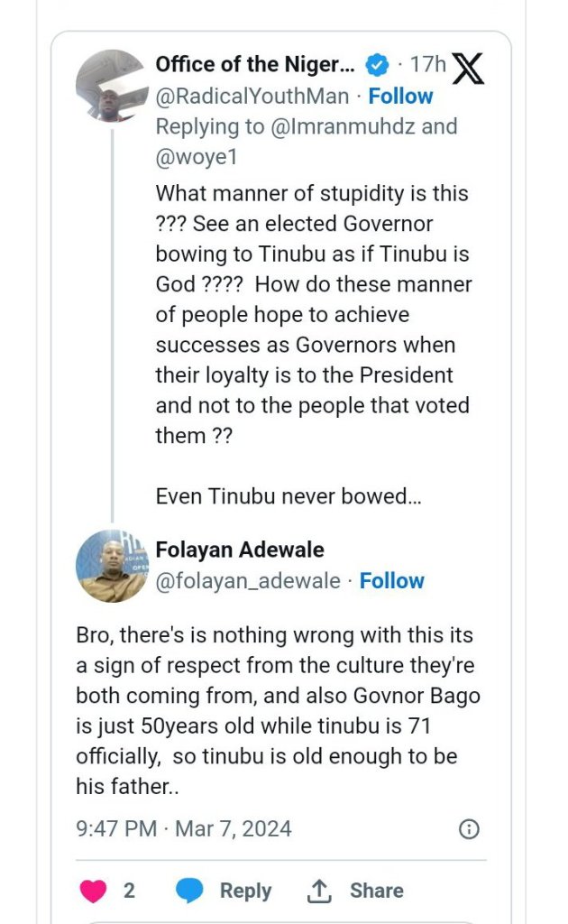Click the Reply text button
Screen dimensions: 568x924
pyautogui.click(x=245, y=891)
